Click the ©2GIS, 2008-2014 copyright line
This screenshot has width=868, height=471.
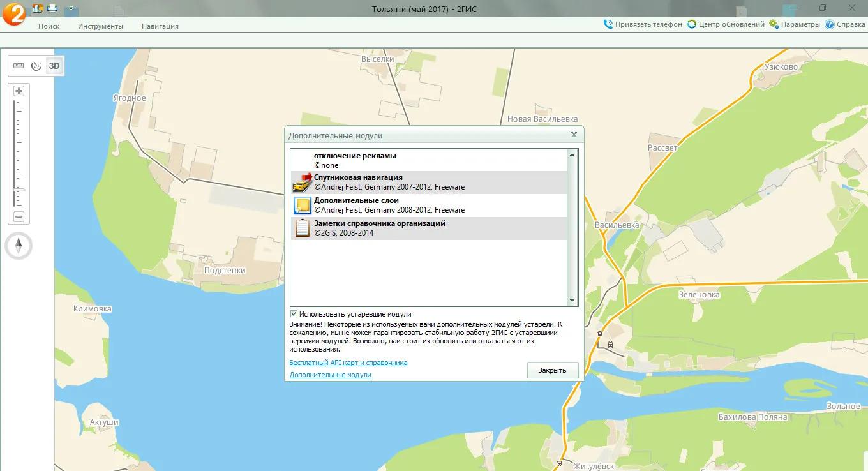343,233
